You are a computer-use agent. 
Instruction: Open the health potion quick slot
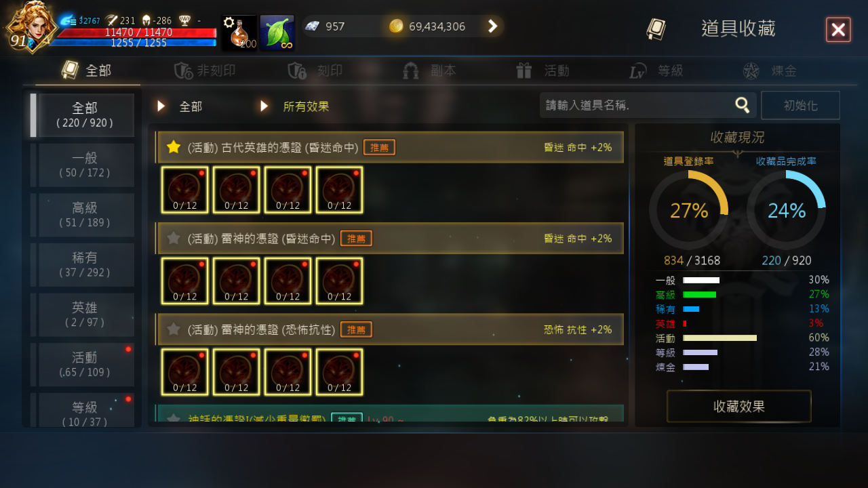click(239, 33)
